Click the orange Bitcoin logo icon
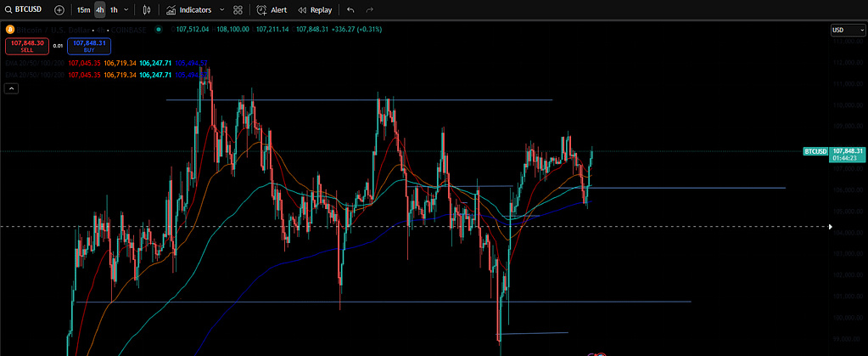This screenshot has width=868, height=356. (10, 30)
